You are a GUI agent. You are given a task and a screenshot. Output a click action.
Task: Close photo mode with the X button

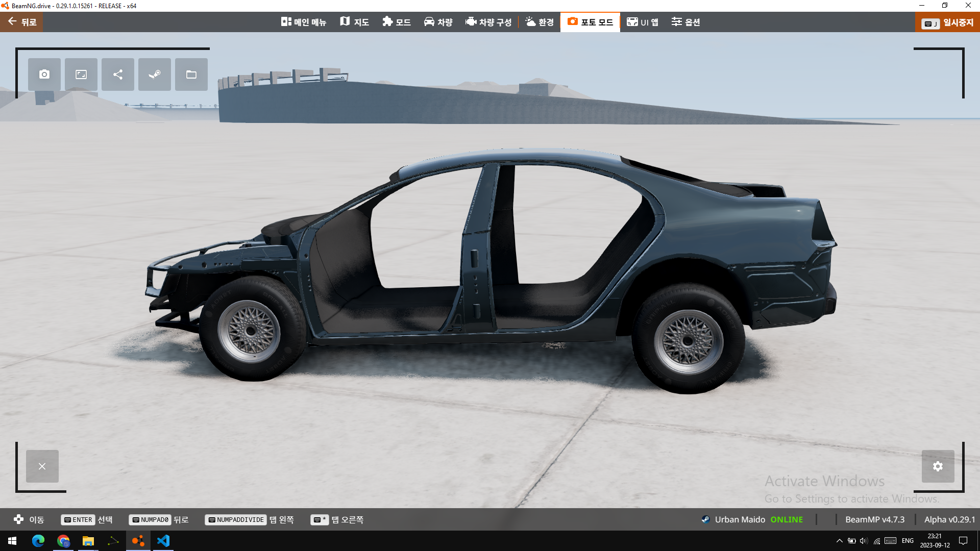click(x=42, y=466)
